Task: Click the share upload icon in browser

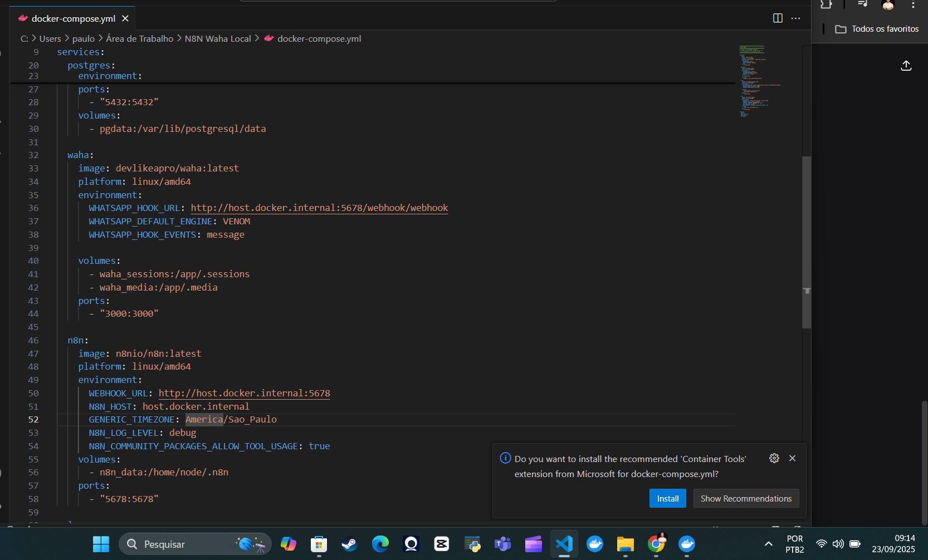Action: click(x=906, y=66)
